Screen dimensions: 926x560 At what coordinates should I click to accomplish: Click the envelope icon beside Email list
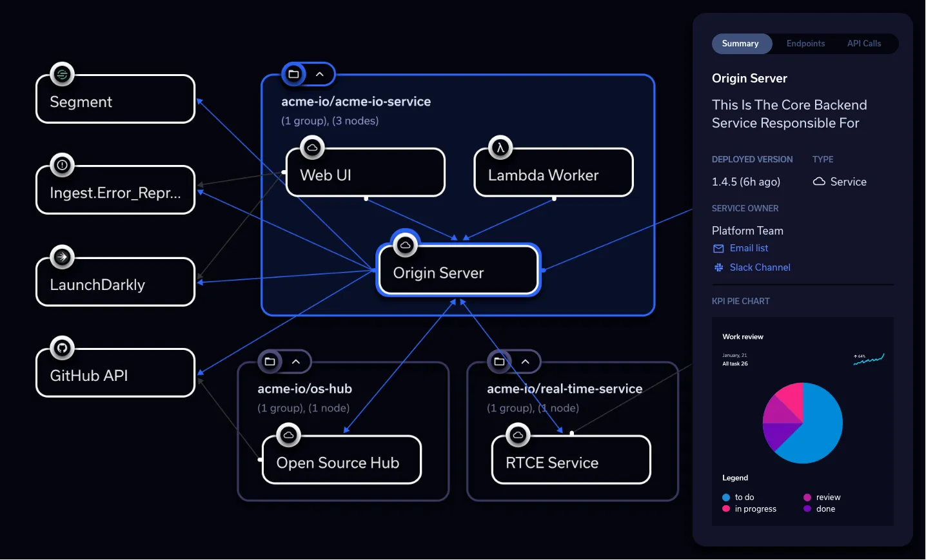click(718, 249)
